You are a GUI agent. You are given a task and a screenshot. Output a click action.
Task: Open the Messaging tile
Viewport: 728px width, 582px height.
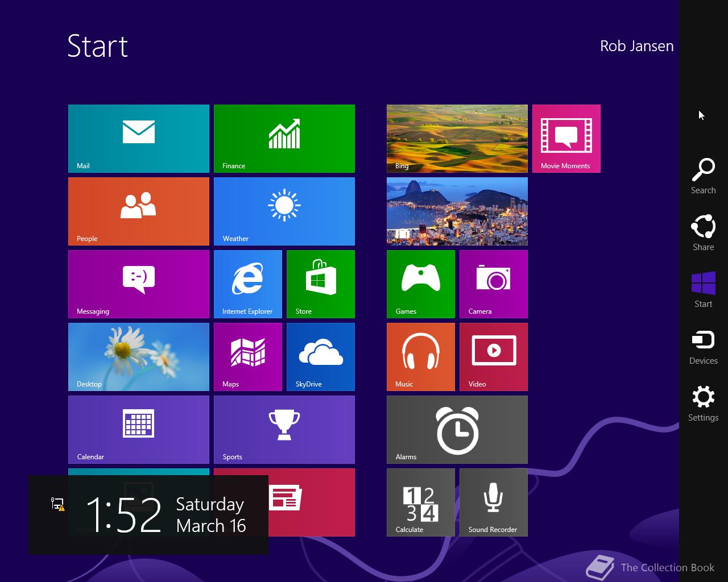point(139,284)
